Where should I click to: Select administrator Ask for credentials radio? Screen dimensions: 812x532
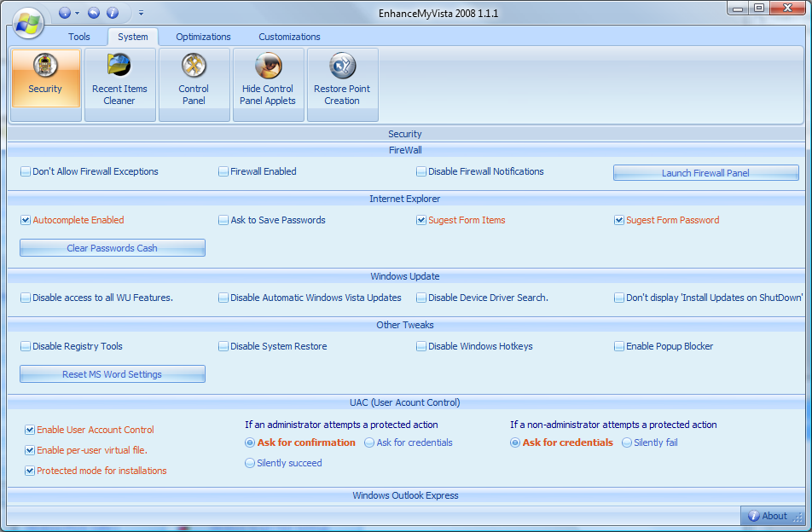point(369,442)
